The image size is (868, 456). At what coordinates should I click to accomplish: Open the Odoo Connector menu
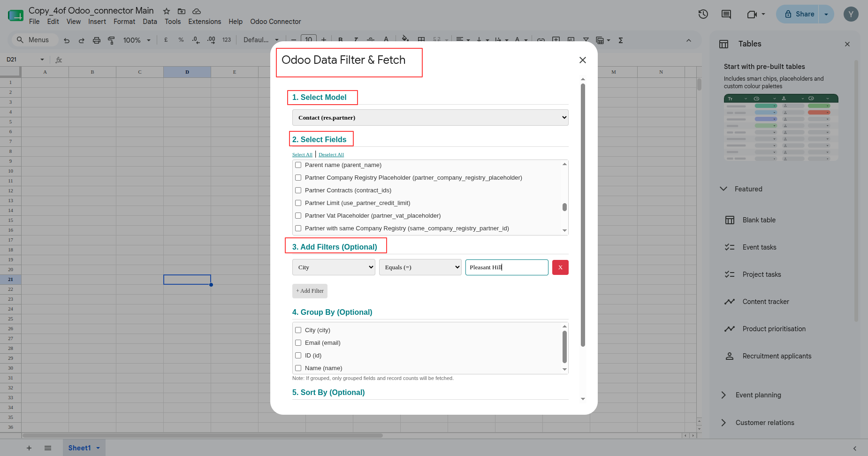(275, 22)
